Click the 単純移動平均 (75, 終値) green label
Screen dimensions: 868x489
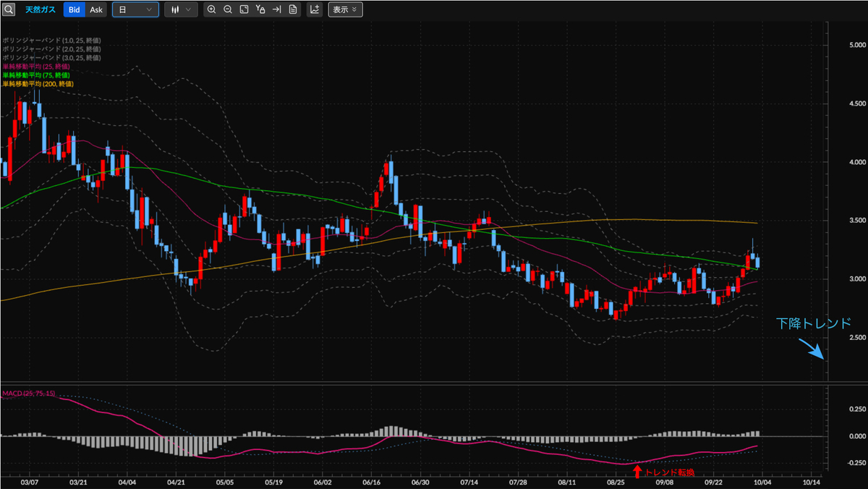(x=36, y=75)
